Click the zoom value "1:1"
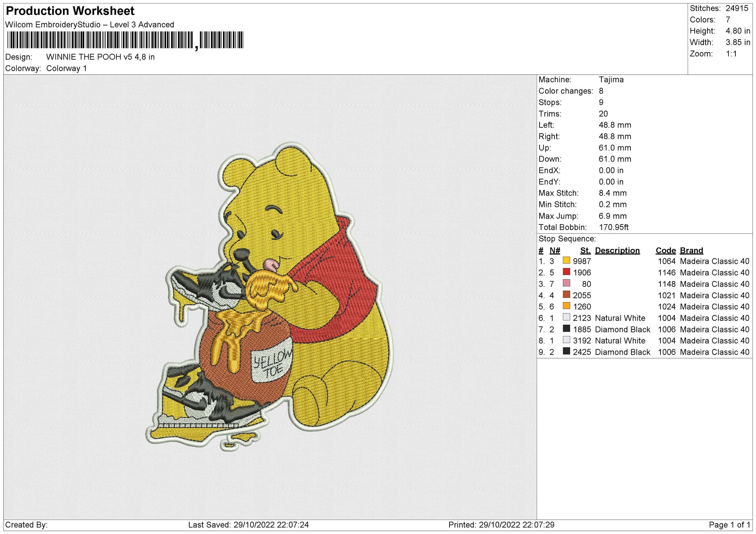Viewport: 756px width, 534px height. point(732,54)
